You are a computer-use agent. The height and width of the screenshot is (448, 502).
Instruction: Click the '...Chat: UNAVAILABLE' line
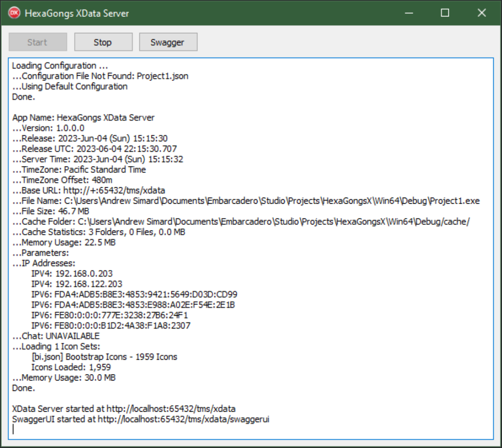coord(56,336)
